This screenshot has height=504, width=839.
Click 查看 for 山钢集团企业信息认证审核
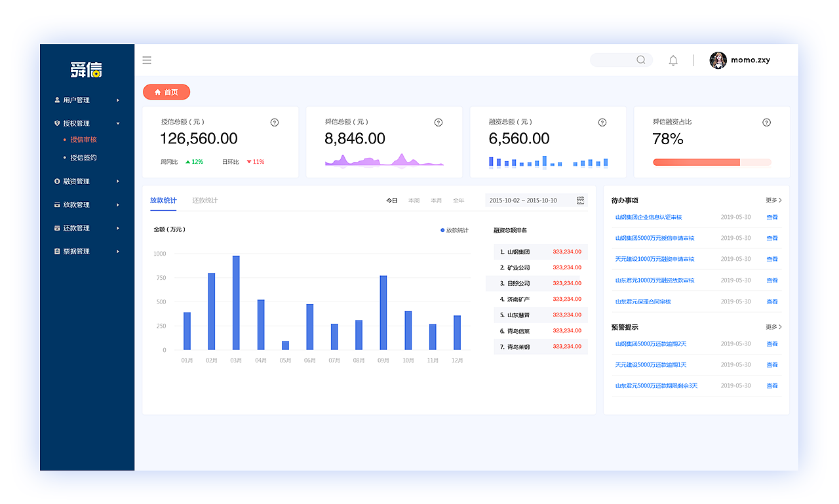772,217
